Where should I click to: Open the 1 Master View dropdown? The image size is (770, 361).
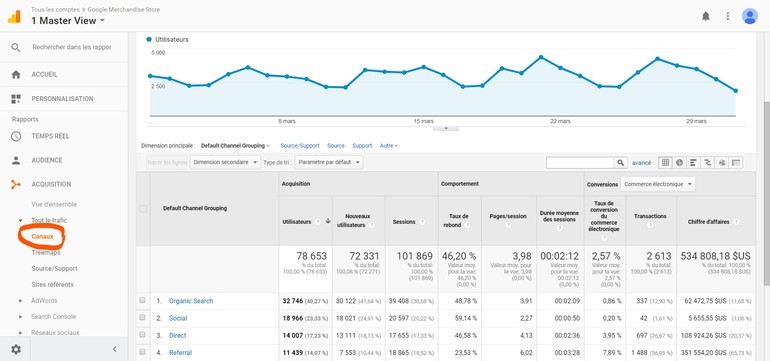[x=68, y=21]
